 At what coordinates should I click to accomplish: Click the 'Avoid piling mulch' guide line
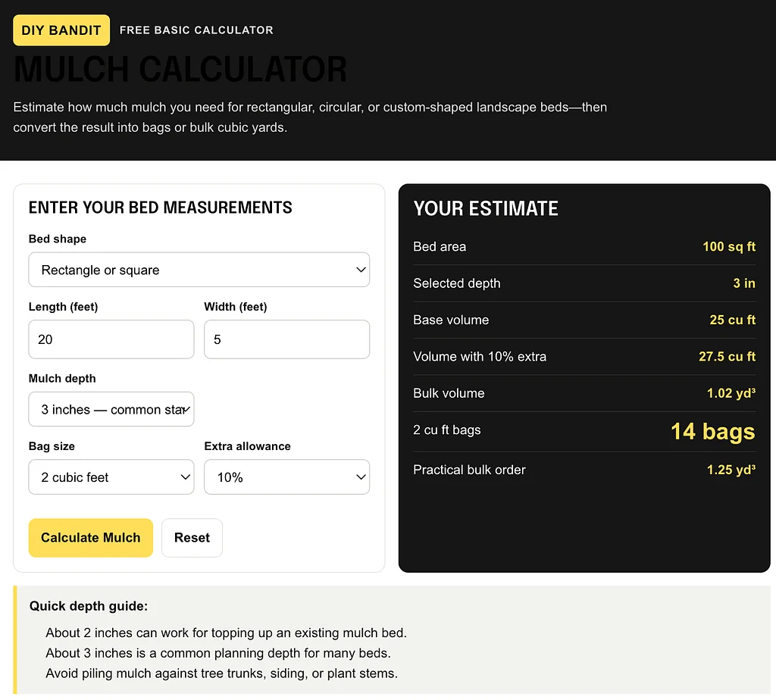tap(222, 673)
